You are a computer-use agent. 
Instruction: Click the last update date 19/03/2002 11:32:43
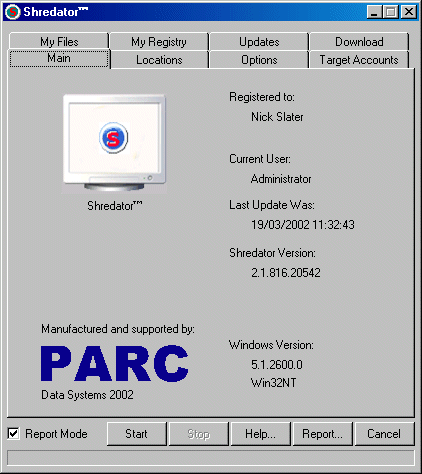(303, 225)
